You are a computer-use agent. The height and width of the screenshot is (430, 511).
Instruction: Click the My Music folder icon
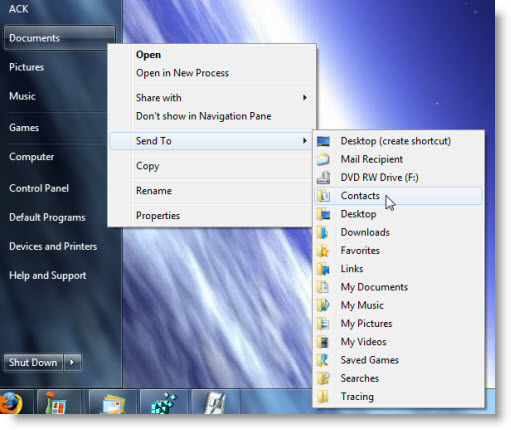pos(323,305)
